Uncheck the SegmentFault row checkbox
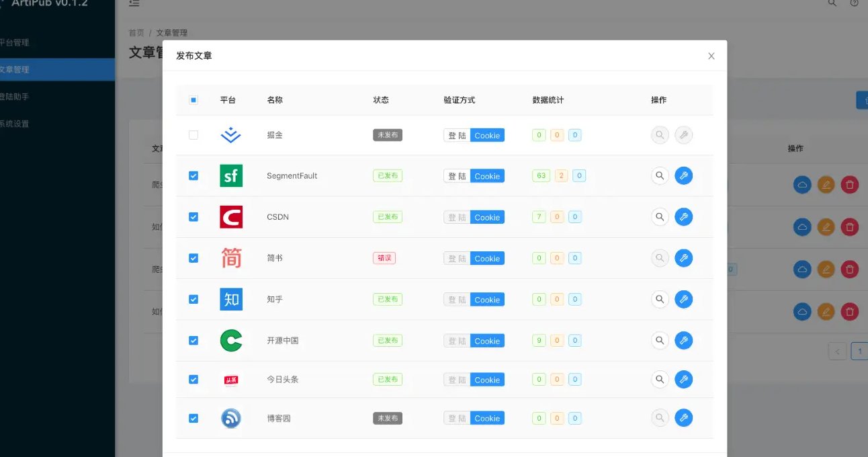Viewport: 868px width, 457px height. [x=193, y=176]
